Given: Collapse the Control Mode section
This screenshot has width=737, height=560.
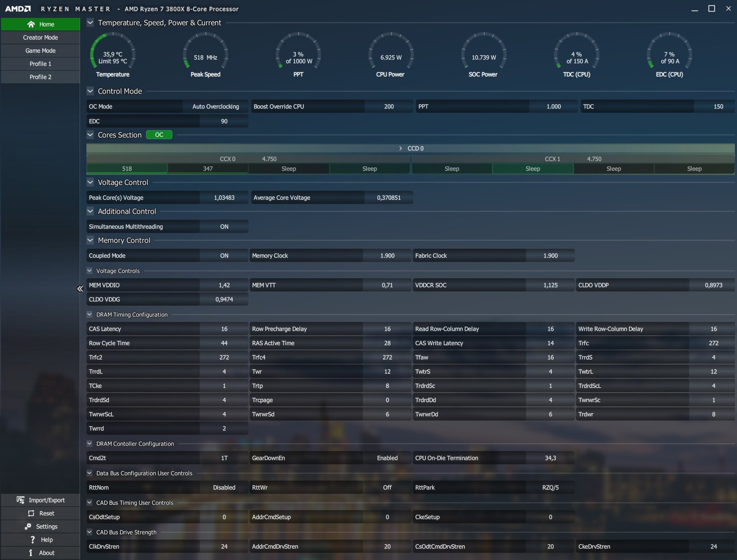Looking at the screenshot, I should [x=90, y=91].
